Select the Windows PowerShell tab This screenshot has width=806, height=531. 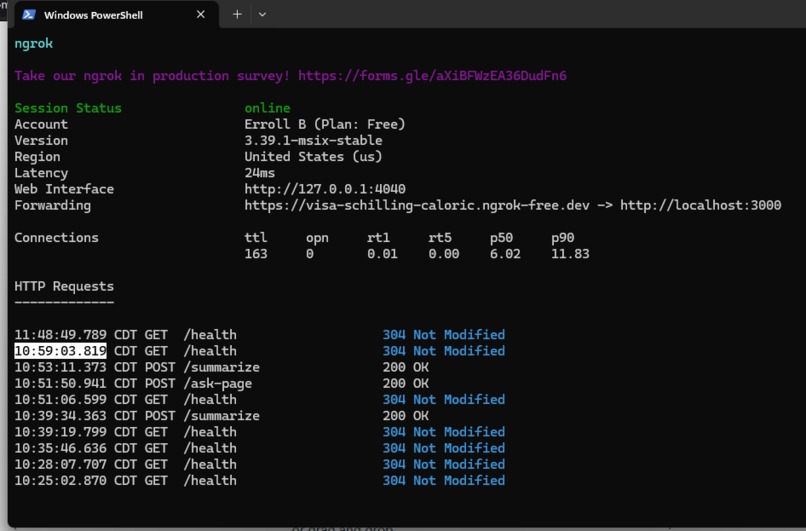tap(116, 15)
